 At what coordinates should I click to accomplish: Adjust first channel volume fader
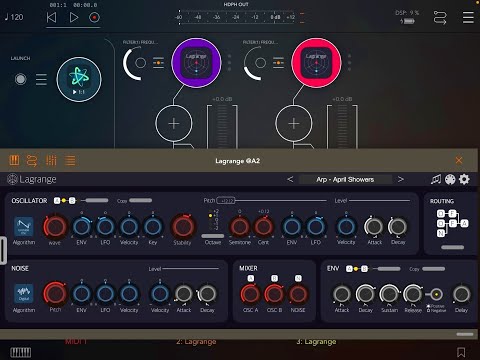click(x=222, y=126)
